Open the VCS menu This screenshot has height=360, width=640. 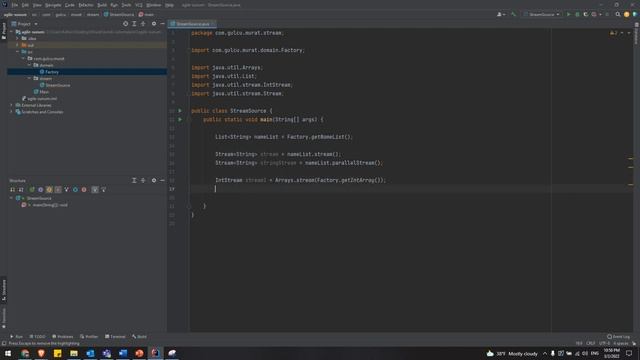pyautogui.click(x=139, y=5)
